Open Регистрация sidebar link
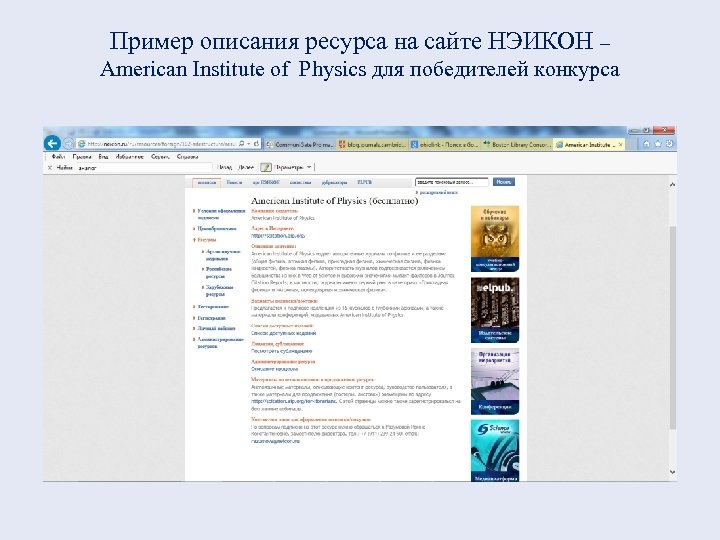This screenshot has height=540, width=720. tap(212, 318)
